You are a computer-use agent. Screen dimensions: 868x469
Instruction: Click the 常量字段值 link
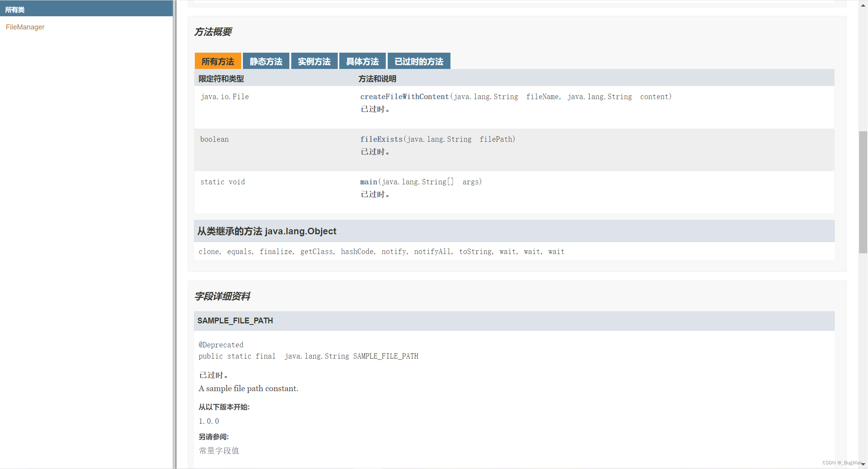pos(219,450)
